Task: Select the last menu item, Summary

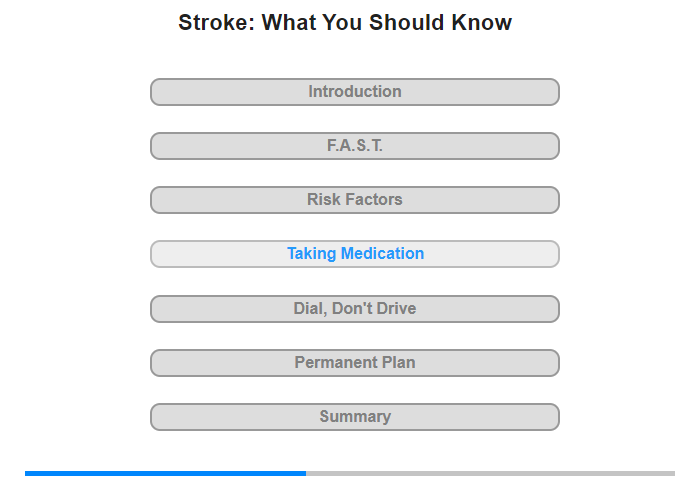Action: click(x=355, y=417)
